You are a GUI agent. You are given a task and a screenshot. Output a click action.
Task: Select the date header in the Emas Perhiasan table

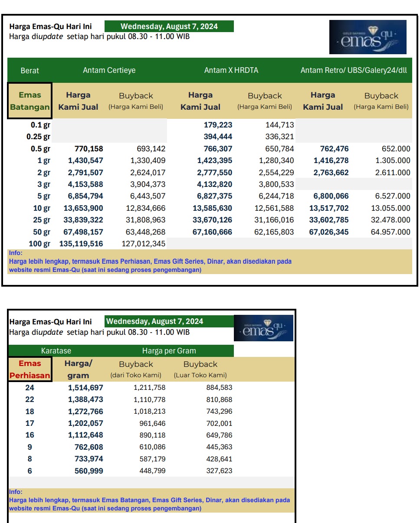(169, 321)
